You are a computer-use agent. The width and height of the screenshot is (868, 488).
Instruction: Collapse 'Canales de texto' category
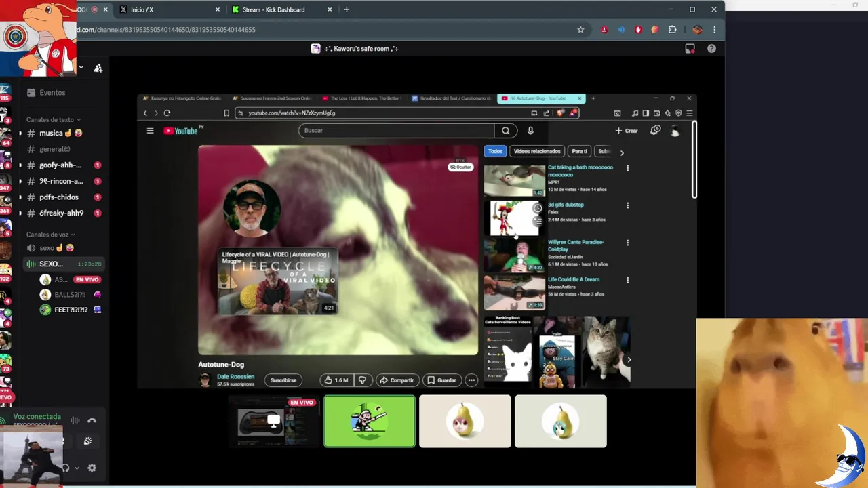(x=53, y=120)
